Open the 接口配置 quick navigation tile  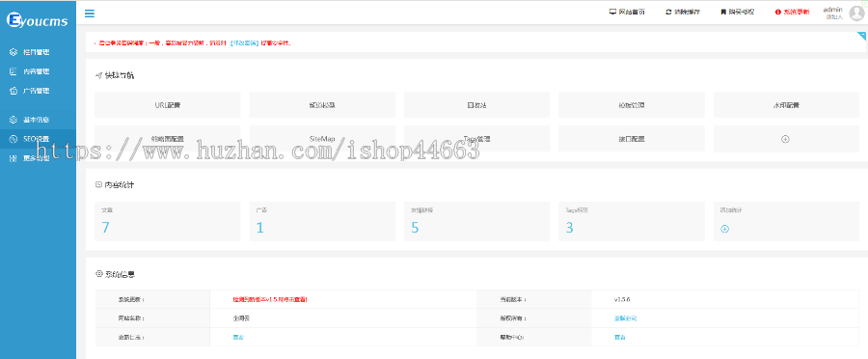click(x=632, y=139)
